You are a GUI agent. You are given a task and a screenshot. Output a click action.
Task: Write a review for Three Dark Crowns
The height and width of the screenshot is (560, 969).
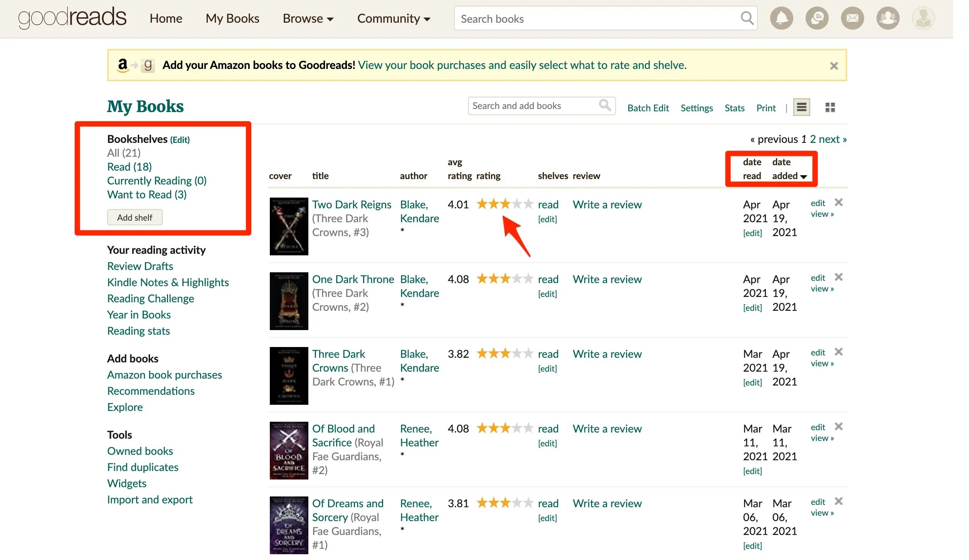point(607,354)
